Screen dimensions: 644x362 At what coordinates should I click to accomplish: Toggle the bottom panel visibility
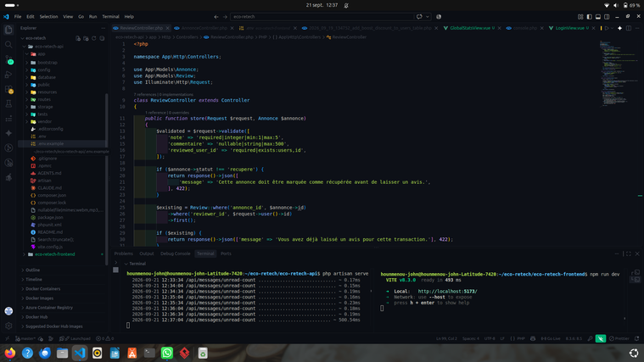pyautogui.click(x=598, y=17)
